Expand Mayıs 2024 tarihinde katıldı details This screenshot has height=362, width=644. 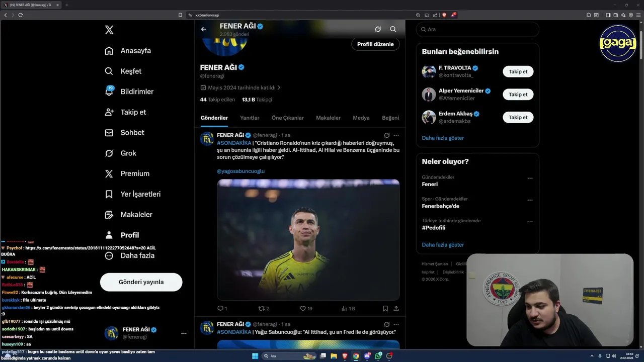[240, 87]
